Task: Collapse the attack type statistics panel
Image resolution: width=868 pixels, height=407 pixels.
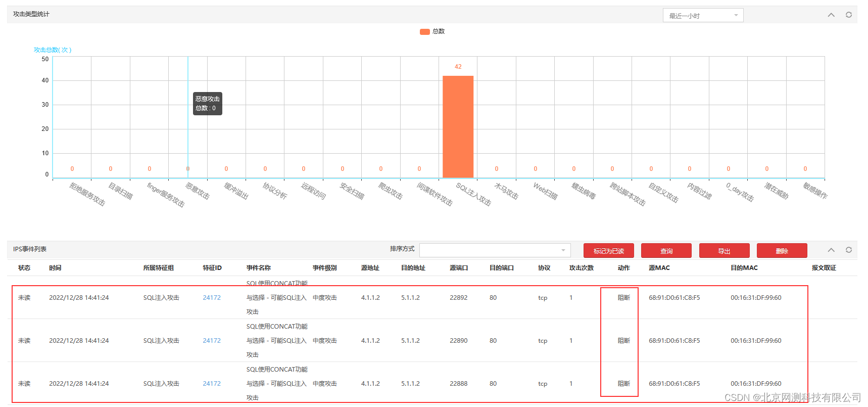Action: 831,15
